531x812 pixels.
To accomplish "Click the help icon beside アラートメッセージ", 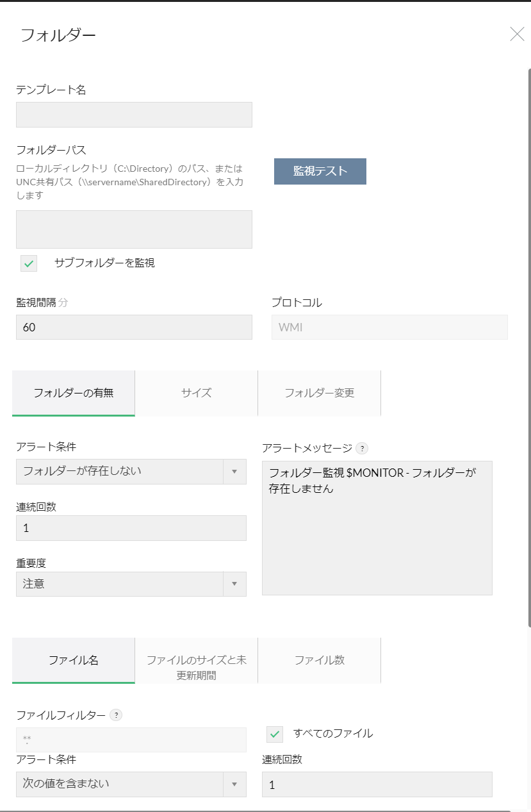I will coord(362,448).
